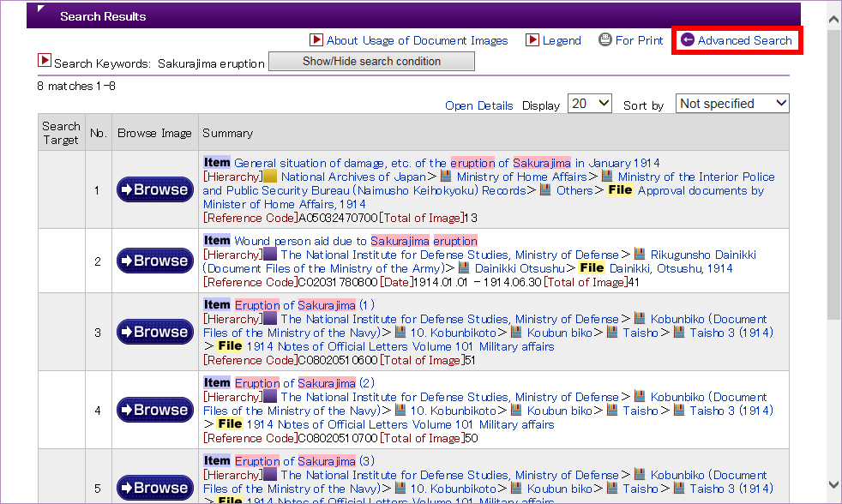Open the Legend link
The image size is (842, 504).
tap(561, 40)
